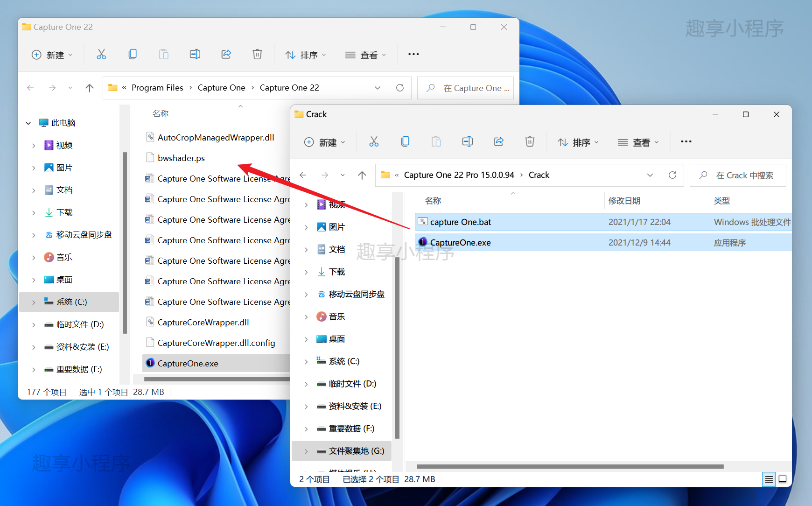Image resolution: width=812 pixels, height=506 pixels.
Task: Open the 排序 sort dropdown in Crack window
Action: pos(579,142)
